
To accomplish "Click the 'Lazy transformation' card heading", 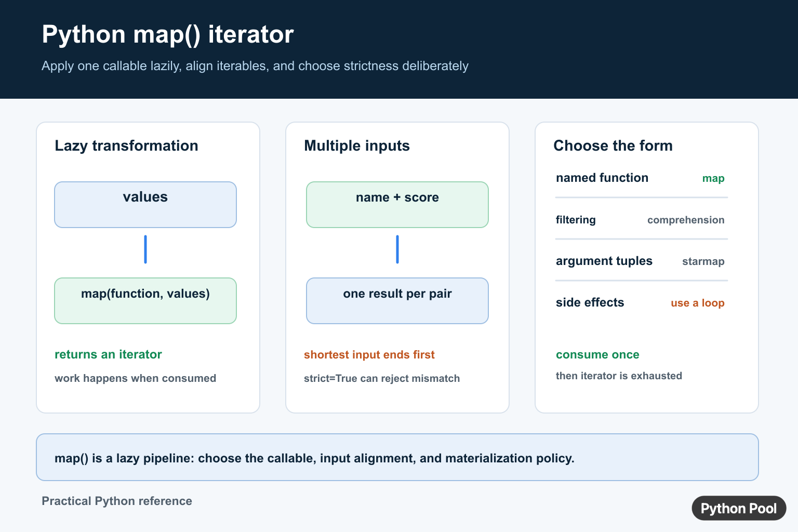I will click(x=126, y=145).
